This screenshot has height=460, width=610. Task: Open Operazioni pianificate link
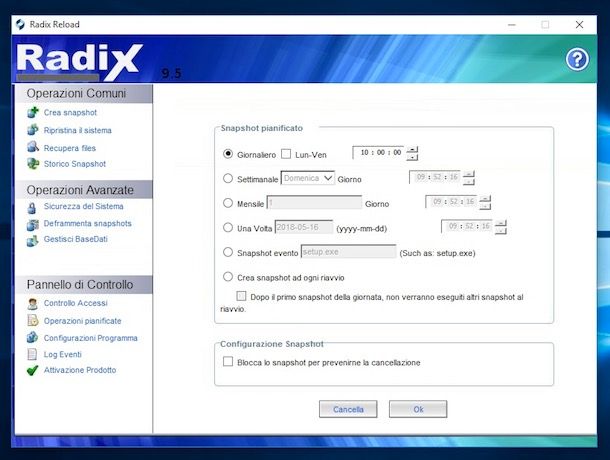[x=82, y=321]
